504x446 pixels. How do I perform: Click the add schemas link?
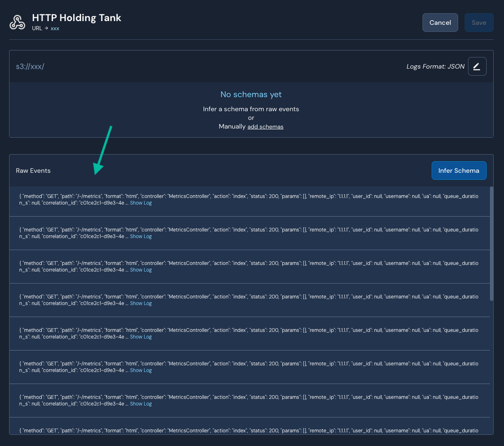point(265,126)
